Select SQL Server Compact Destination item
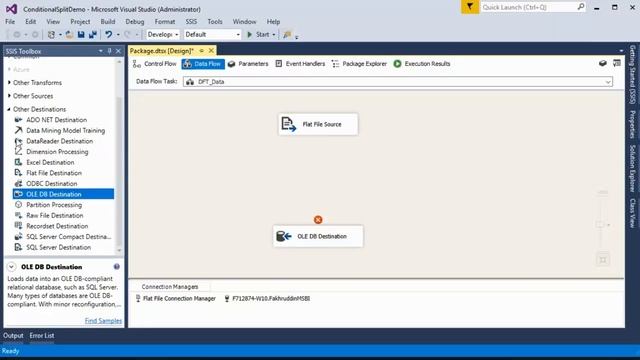Image resolution: width=640 pixels, height=360 pixels. 69,237
